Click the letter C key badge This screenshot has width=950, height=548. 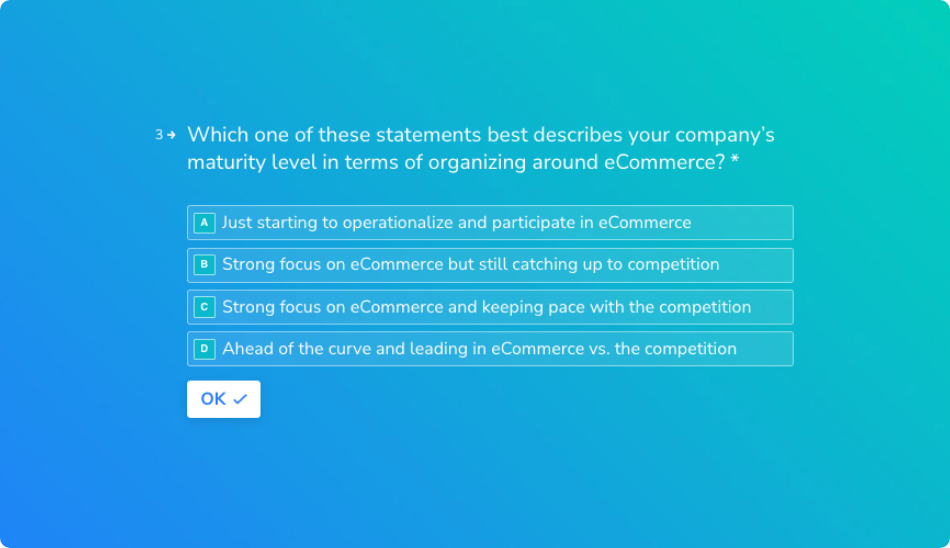click(x=204, y=307)
